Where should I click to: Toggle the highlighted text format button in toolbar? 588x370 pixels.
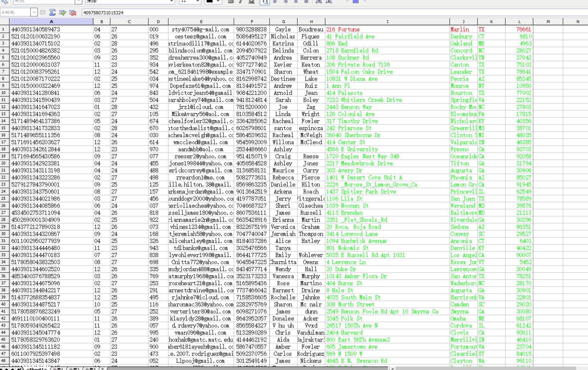click(265, 2)
